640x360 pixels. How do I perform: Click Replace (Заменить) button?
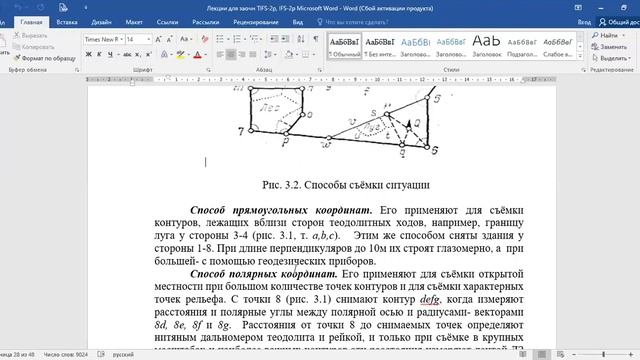click(x=609, y=47)
